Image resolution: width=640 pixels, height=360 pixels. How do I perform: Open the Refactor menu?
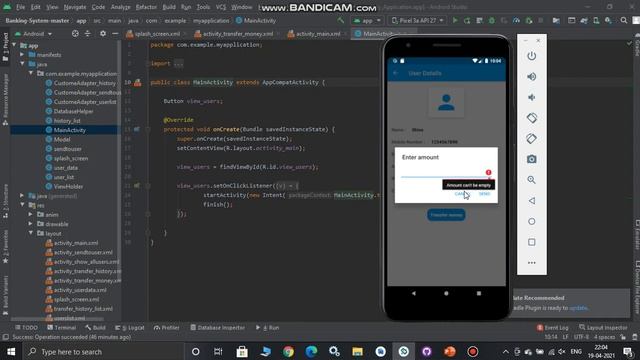(x=146, y=7)
